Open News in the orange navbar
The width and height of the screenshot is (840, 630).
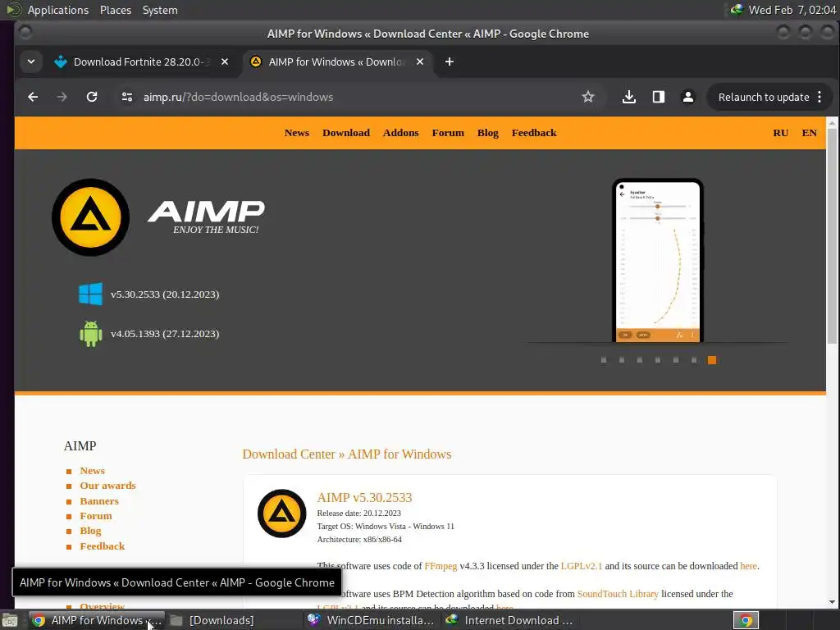(x=297, y=133)
